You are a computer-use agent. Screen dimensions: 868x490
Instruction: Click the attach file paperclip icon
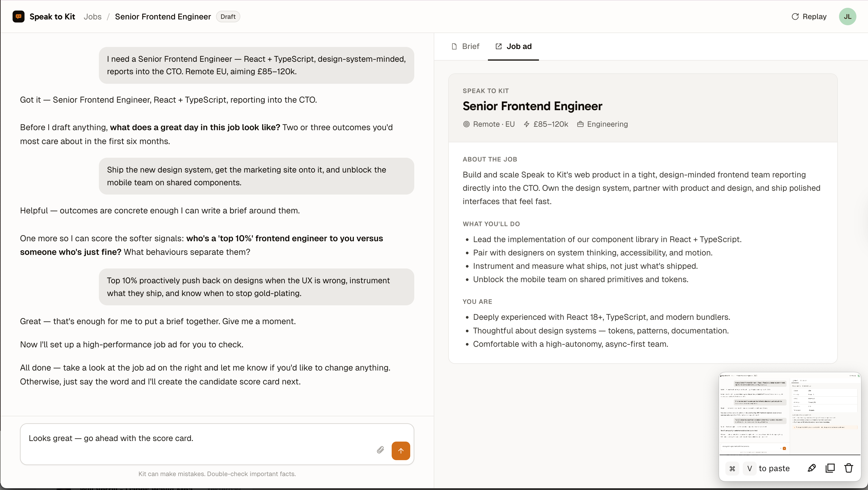380,450
